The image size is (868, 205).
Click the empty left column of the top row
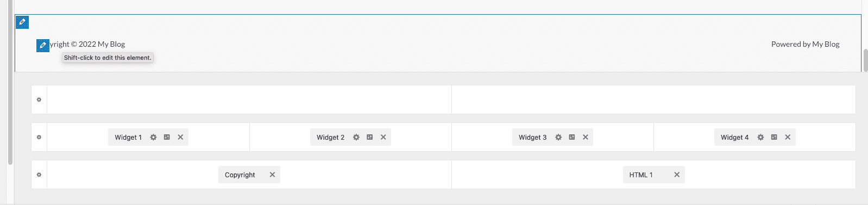point(249,100)
